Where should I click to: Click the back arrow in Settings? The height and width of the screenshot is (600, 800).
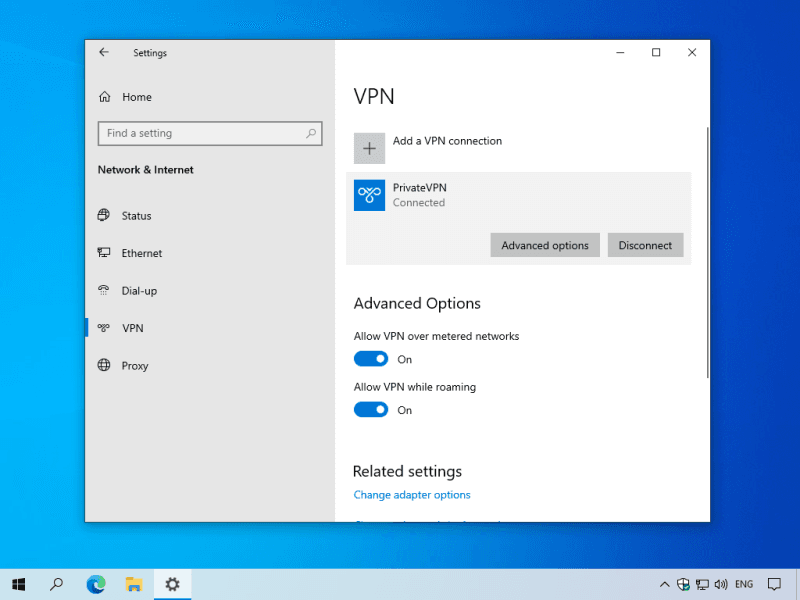[x=104, y=53]
